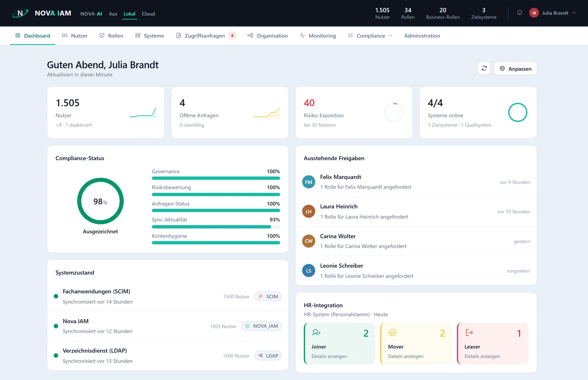Click the Verzeichnisdienst (LDAP) system row
The width and height of the screenshot is (588, 380).
pyautogui.click(x=168, y=355)
